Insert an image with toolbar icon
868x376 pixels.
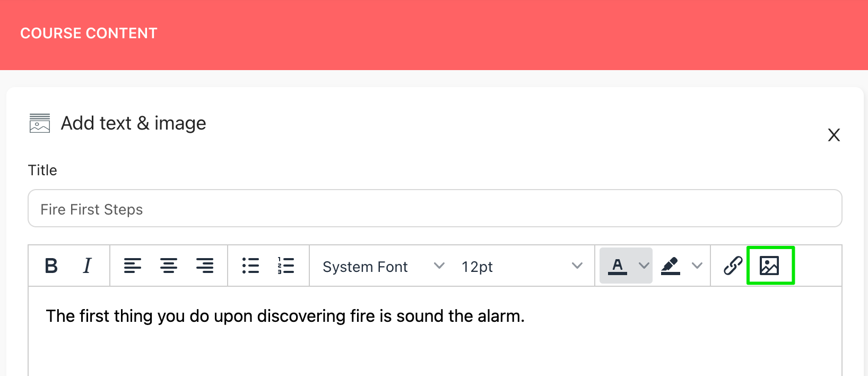[x=769, y=266]
